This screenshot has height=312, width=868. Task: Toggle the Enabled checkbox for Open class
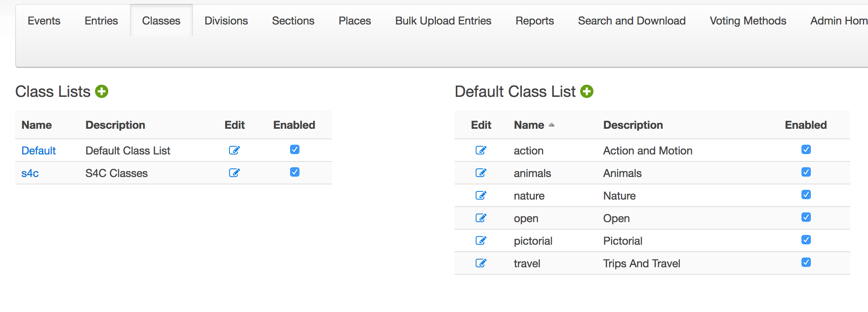pyautogui.click(x=806, y=217)
